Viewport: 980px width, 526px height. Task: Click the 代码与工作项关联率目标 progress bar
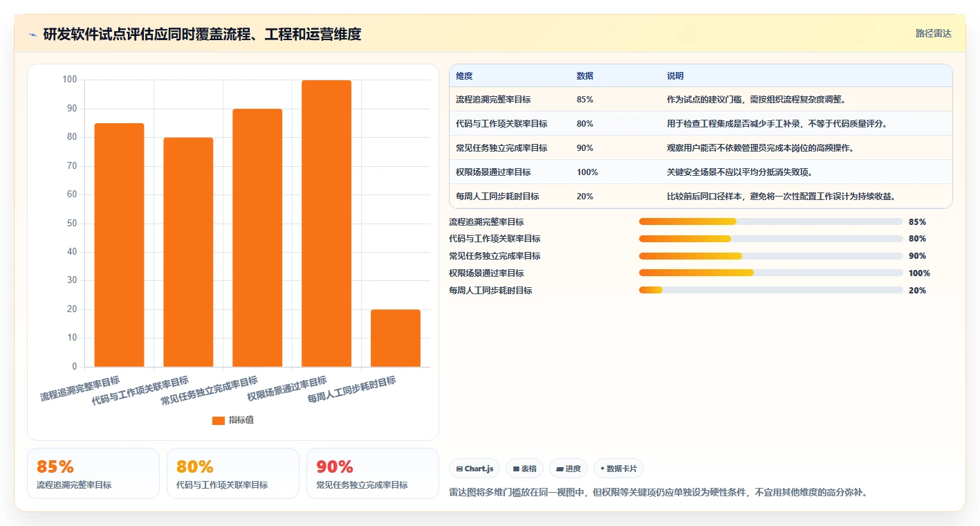(771, 239)
